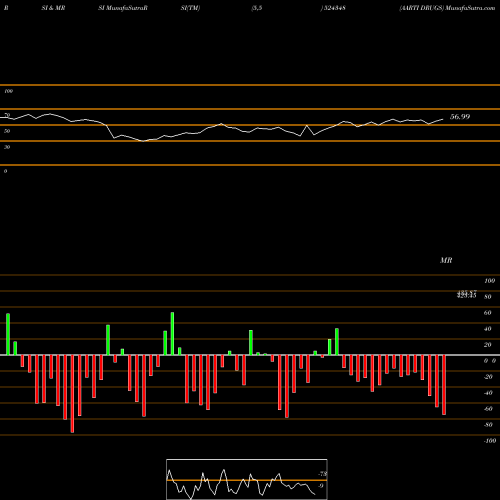Click the last red bar of the MR histogram
This screenshot has width=500, height=500.
pos(444,385)
